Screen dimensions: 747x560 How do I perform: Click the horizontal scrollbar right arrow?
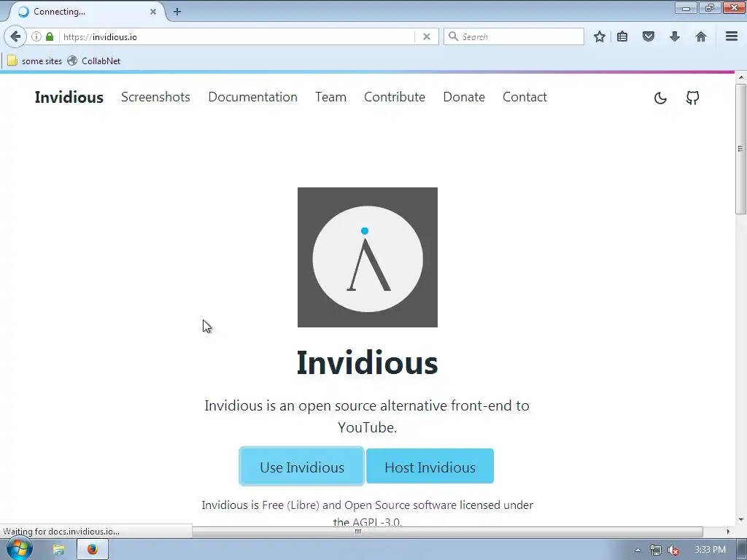tap(727, 532)
